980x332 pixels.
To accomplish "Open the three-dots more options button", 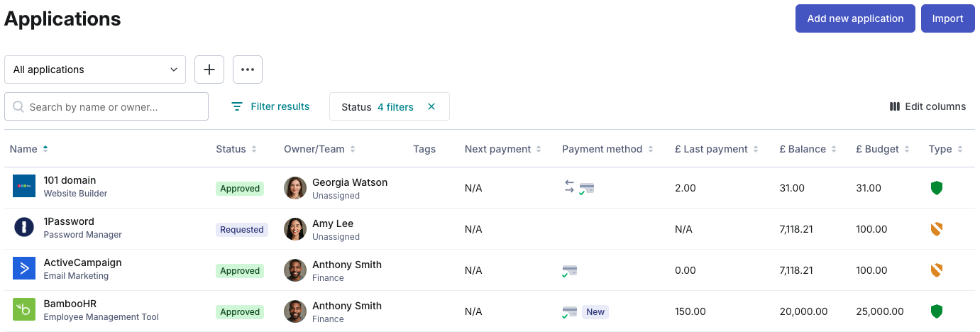I will tap(248, 70).
